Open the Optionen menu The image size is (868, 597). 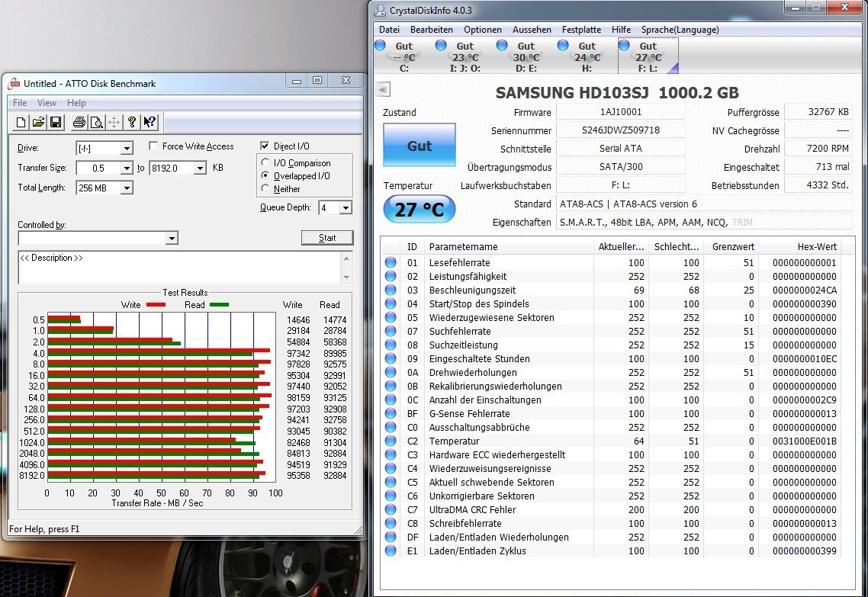point(483,30)
